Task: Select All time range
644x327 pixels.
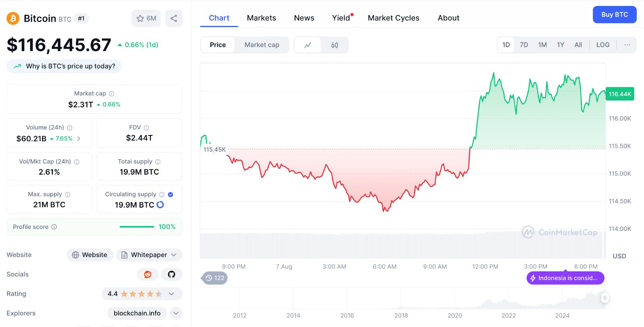Action: pyautogui.click(x=578, y=45)
